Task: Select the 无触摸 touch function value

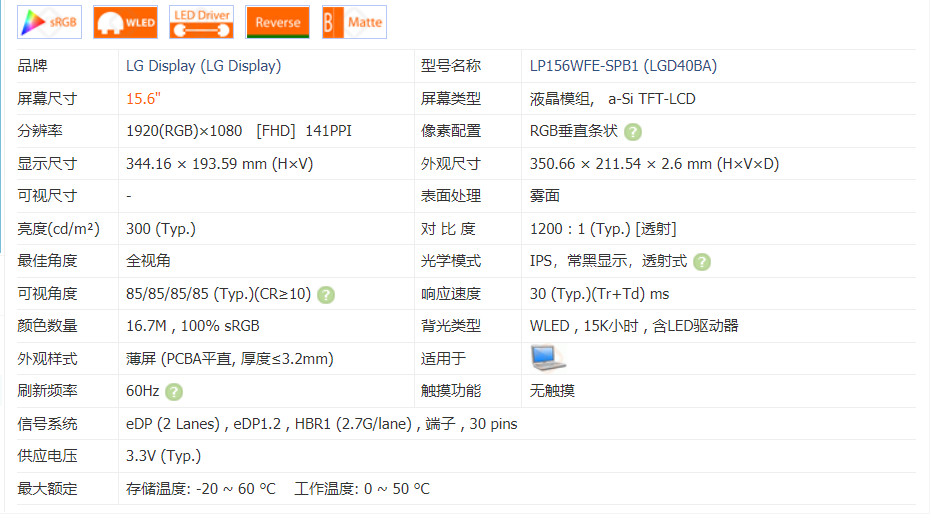Action: click(552, 390)
